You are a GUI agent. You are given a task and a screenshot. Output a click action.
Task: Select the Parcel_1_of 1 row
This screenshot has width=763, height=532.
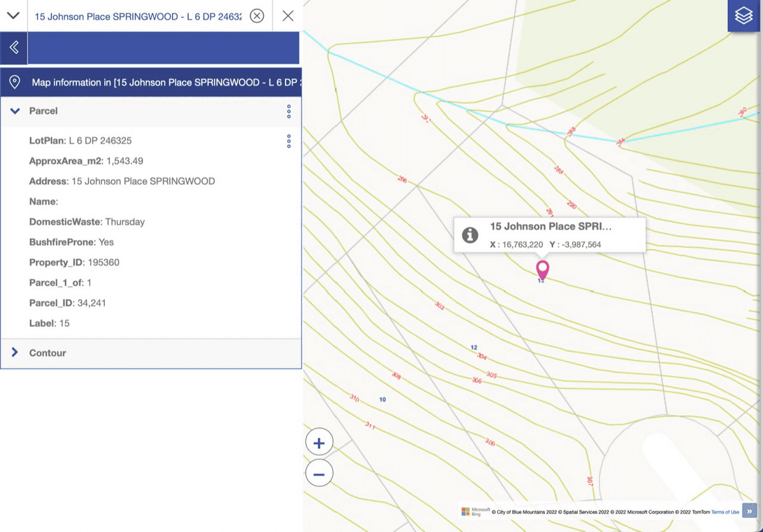tap(60, 283)
